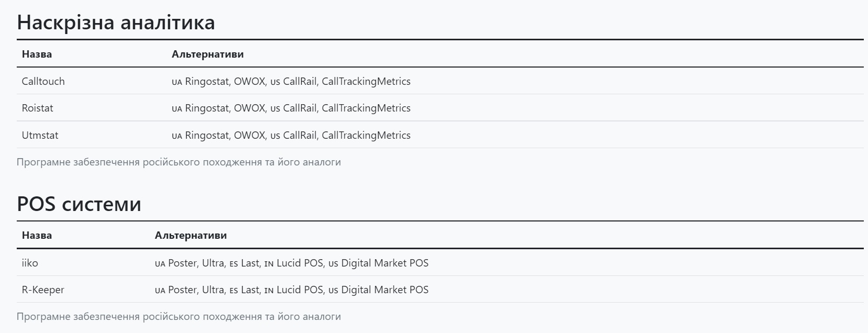Click the Ringostat link in Calltouch row
868x333 pixels.
[207, 82]
